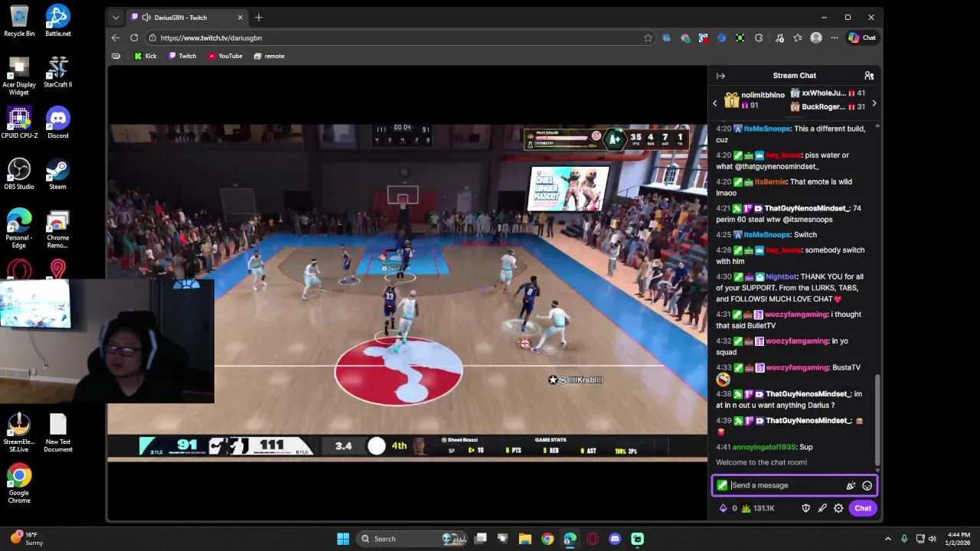Image resolution: width=980 pixels, height=551 pixels.
Task: Collapse the Stream Chat panel
Action: point(720,76)
